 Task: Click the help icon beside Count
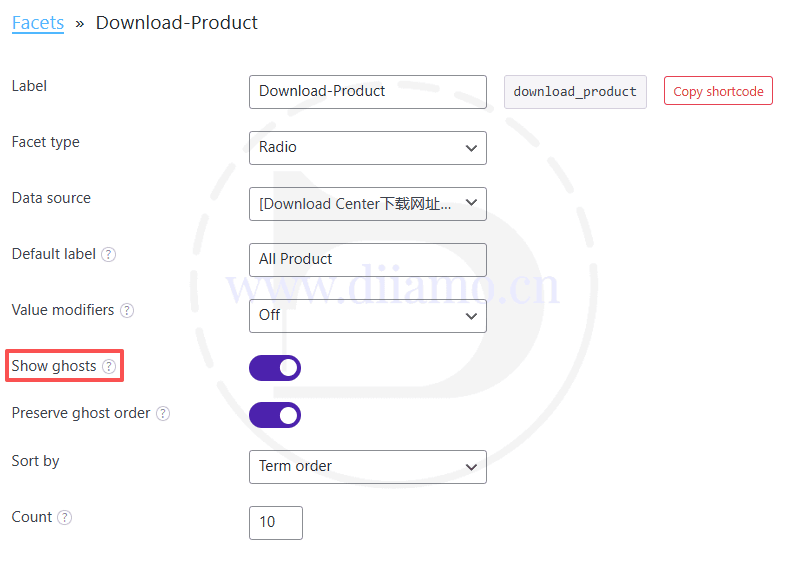[65, 518]
